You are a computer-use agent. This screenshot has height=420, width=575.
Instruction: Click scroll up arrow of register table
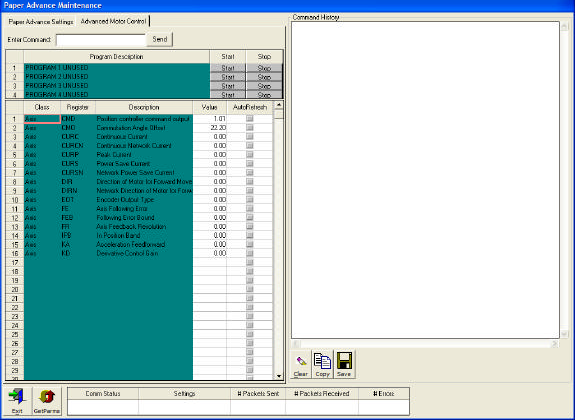point(279,105)
